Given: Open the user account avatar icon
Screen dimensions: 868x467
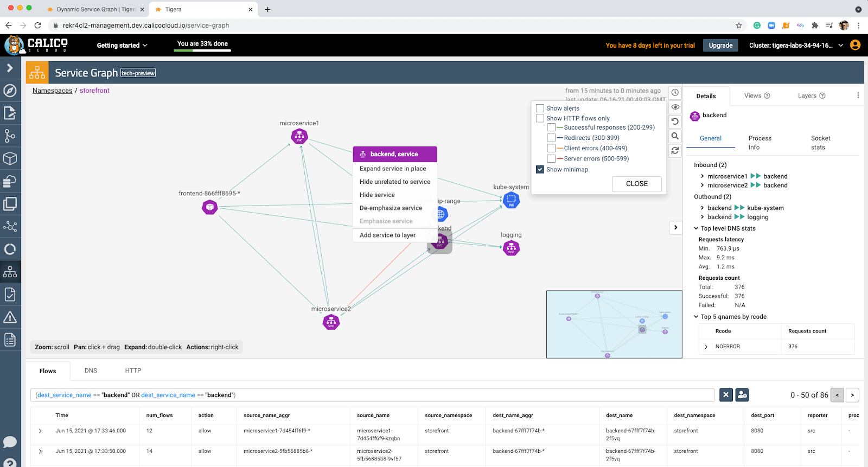Looking at the screenshot, I should [x=856, y=45].
